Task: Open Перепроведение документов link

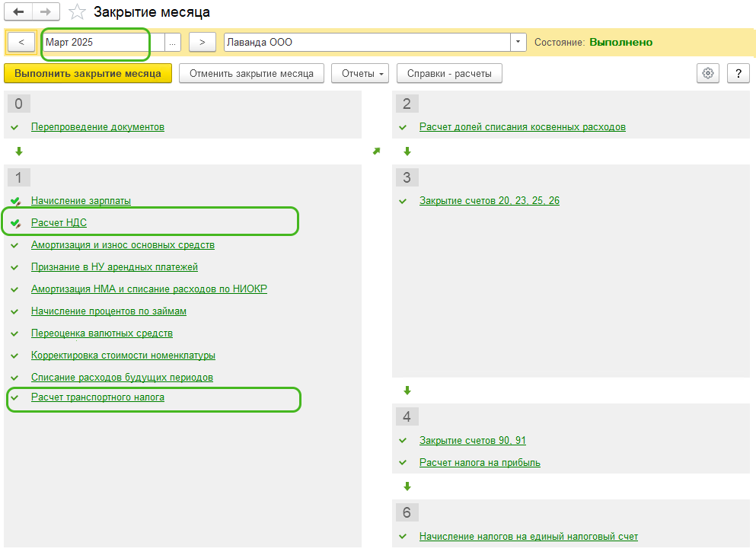Action: (x=97, y=127)
